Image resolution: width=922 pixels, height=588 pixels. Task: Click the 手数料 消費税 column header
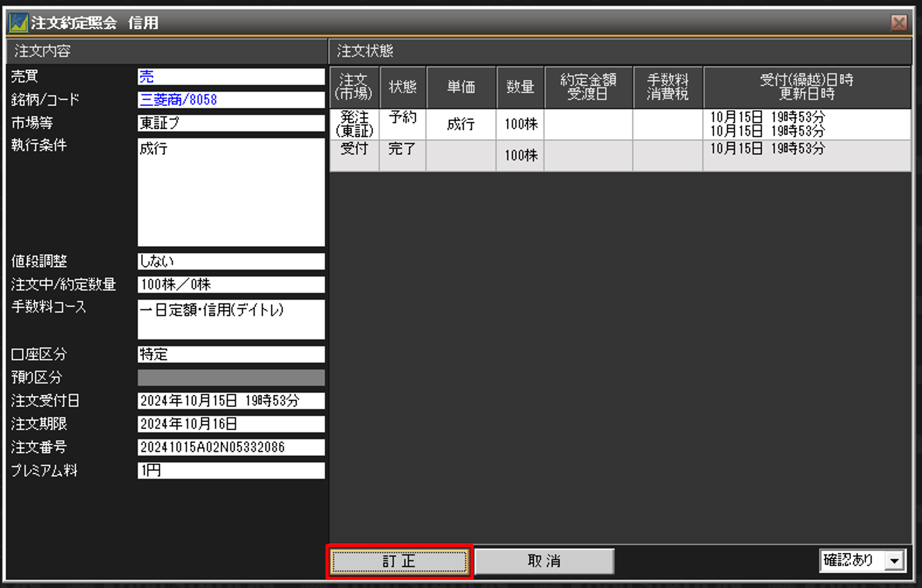tap(668, 87)
